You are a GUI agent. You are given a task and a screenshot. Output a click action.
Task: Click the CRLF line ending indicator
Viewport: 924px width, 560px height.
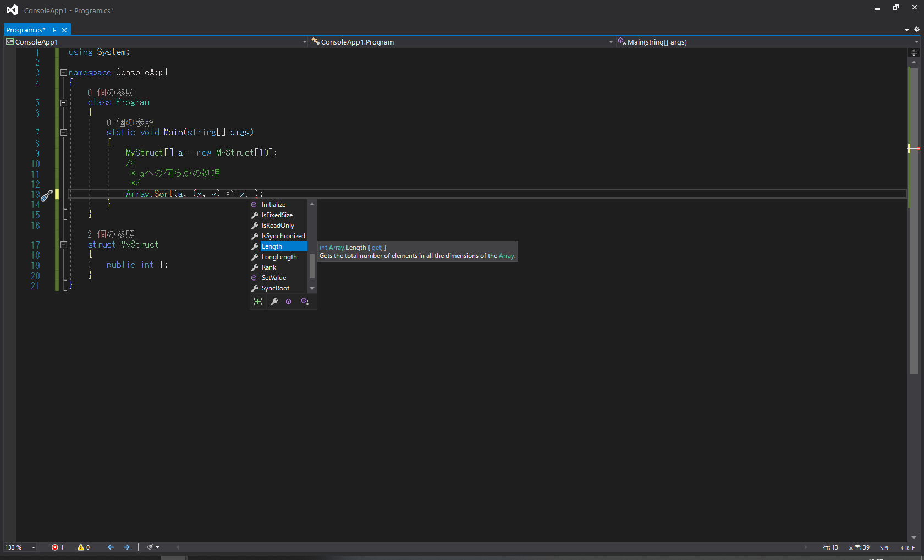908,547
